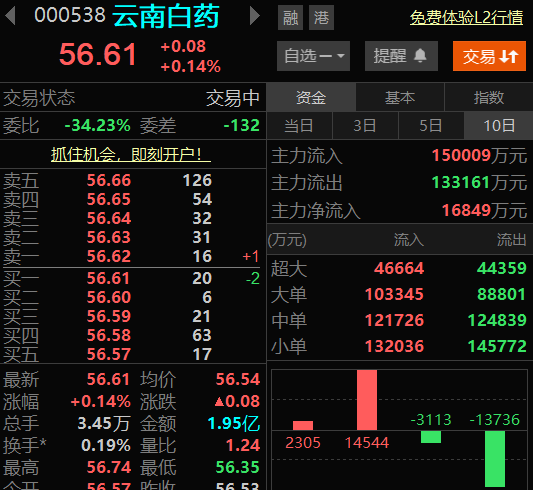
Task: Click the -13736 green outflow bar
Action: pyautogui.click(x=495, y=459)
